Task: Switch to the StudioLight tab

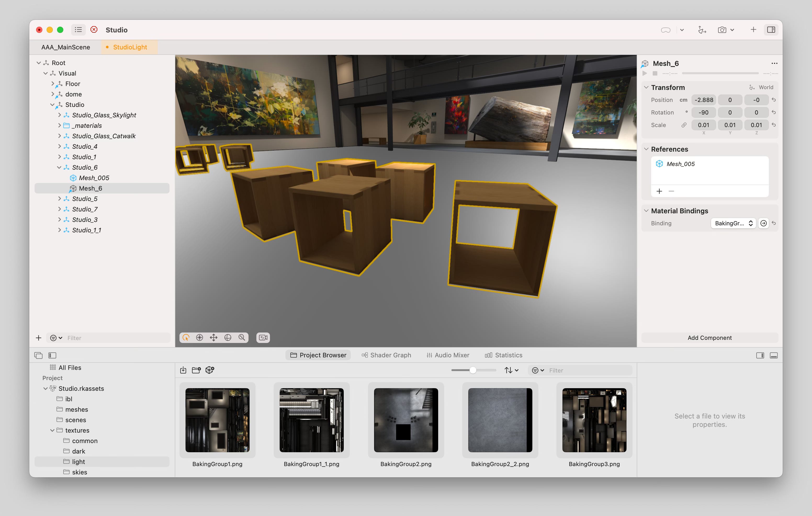Action: pos(130,47)
